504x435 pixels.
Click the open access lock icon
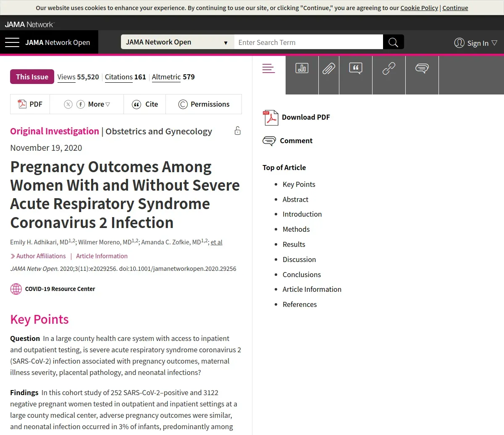[x=238, y=131]
